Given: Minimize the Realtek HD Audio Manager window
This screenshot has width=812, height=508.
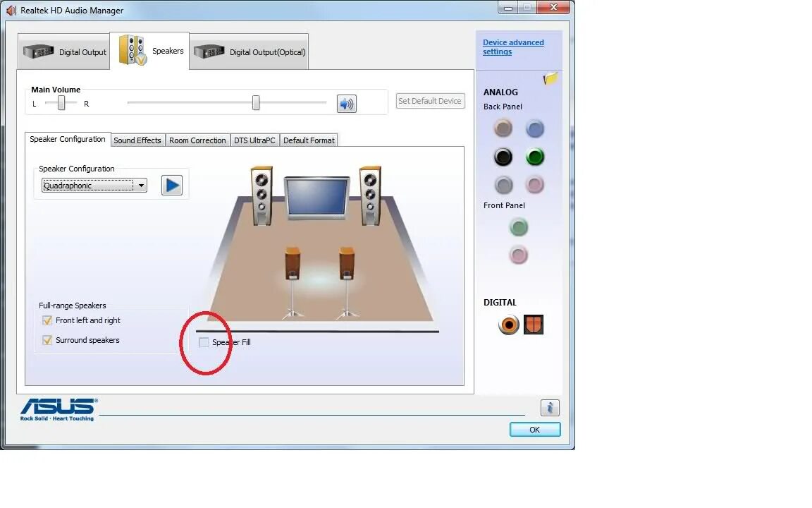Looking at the screenshot, I should 508,7.
